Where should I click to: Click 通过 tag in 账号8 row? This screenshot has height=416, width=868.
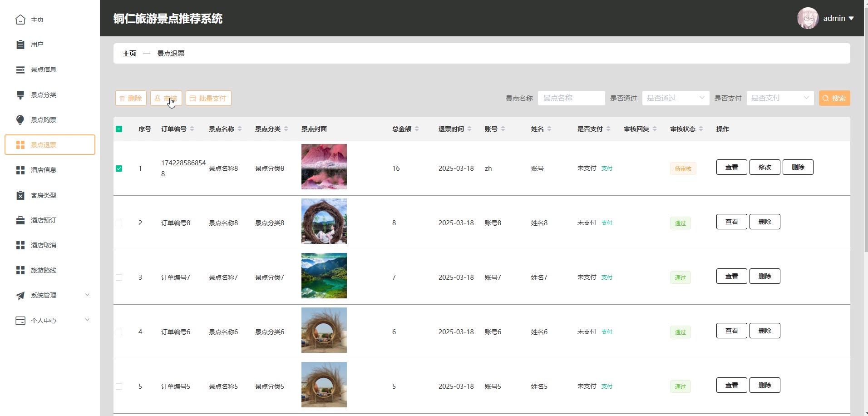tap(681, 223)
